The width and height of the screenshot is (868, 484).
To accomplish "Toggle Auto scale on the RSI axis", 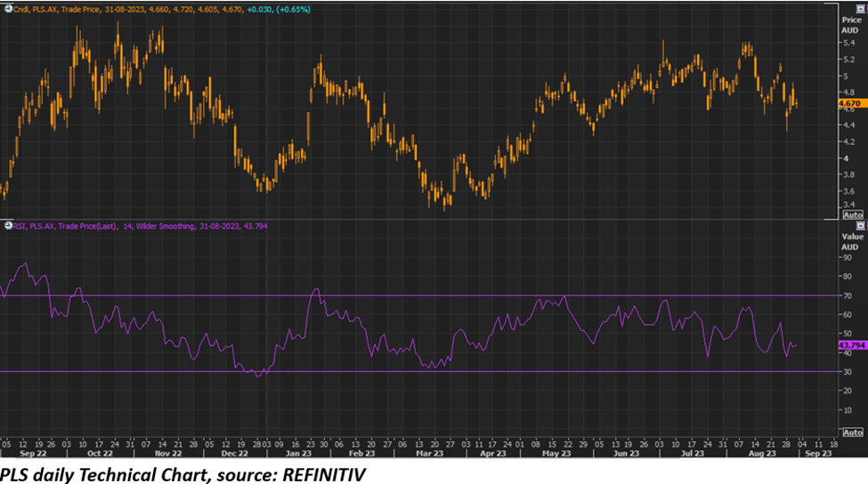I will pos(852,432).
